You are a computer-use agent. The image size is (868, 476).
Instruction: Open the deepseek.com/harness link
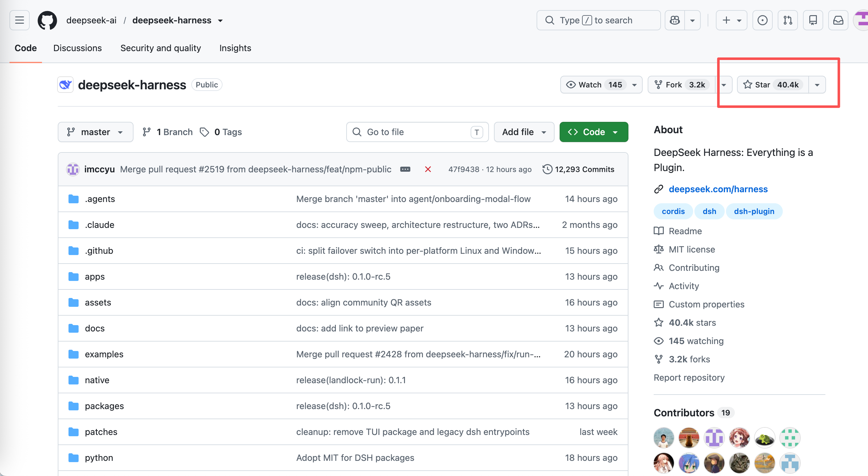point(718,189)
